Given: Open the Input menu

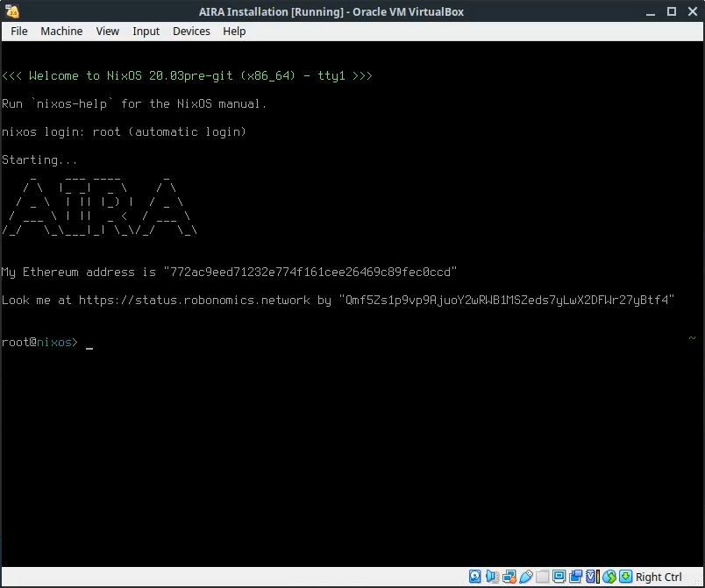Looking at the screenshot, I should tap(146, 31).
